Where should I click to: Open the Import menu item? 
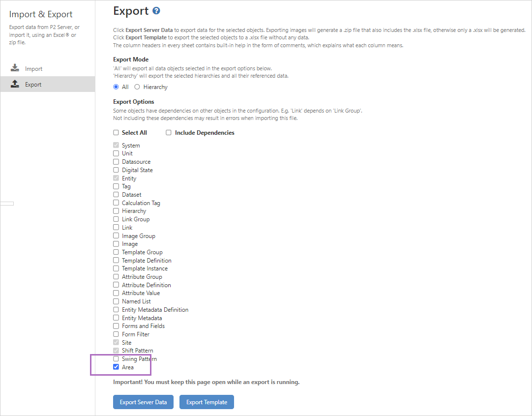33,69
